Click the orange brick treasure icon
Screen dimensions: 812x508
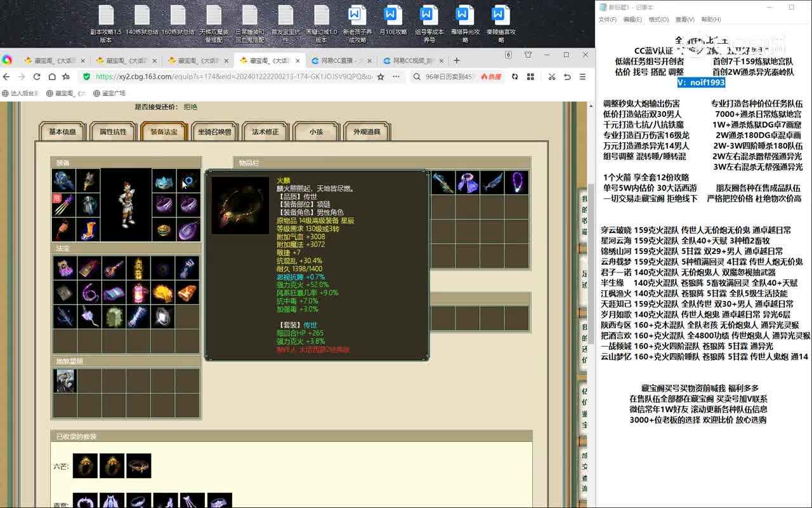coord(188,293)
